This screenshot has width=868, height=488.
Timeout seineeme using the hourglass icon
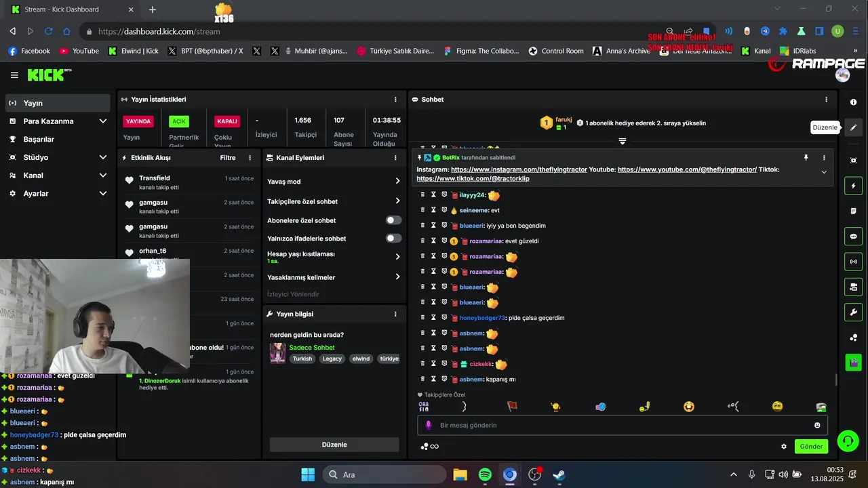pyautogui.click(x=433, y=210)
